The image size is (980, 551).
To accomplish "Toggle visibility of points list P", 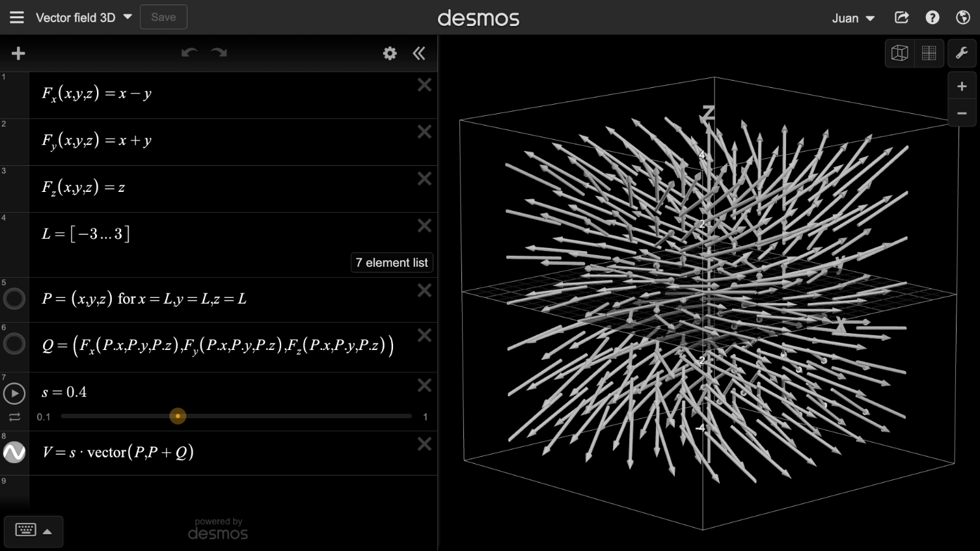I will click(14, 299).
